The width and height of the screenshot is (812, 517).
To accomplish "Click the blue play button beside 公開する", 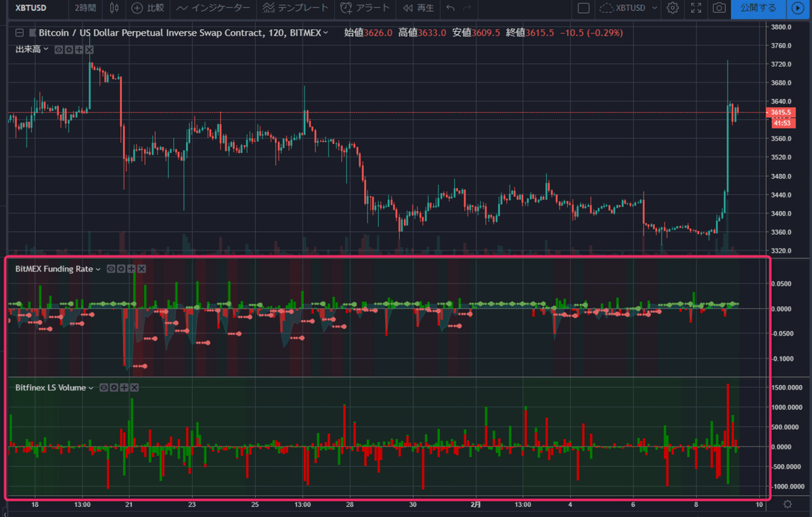I will (796, 8).
